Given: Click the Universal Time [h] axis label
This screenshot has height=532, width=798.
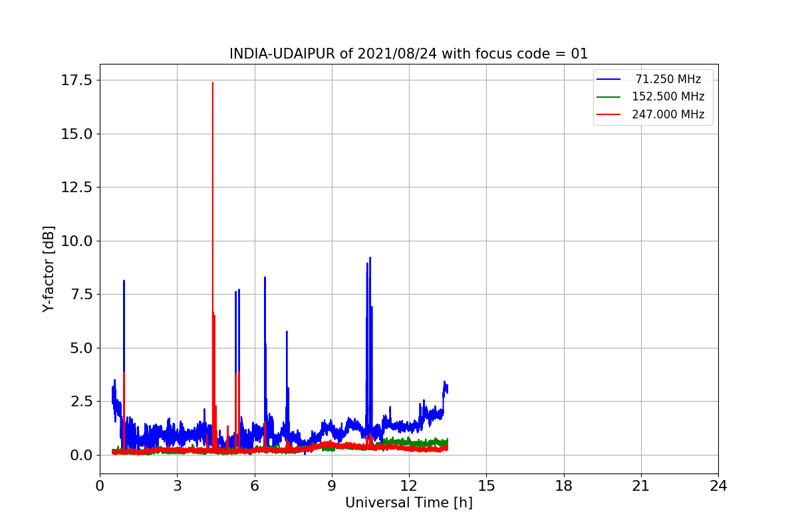Looking at the screenshot, I should [409, 503].
